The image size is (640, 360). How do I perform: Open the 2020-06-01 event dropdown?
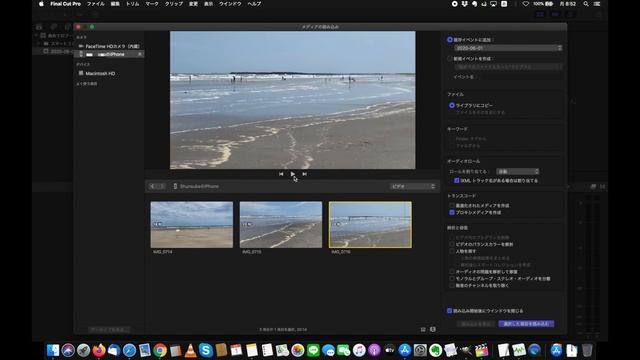[508, 48]
